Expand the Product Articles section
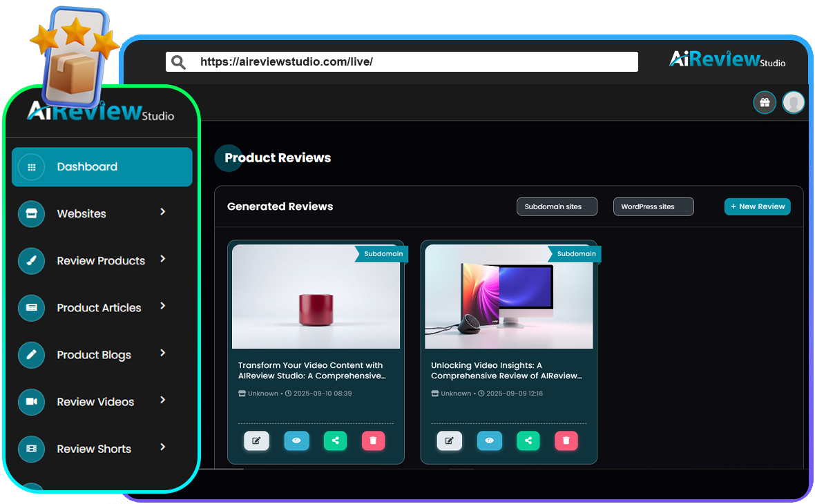 (x=162, y=306)
